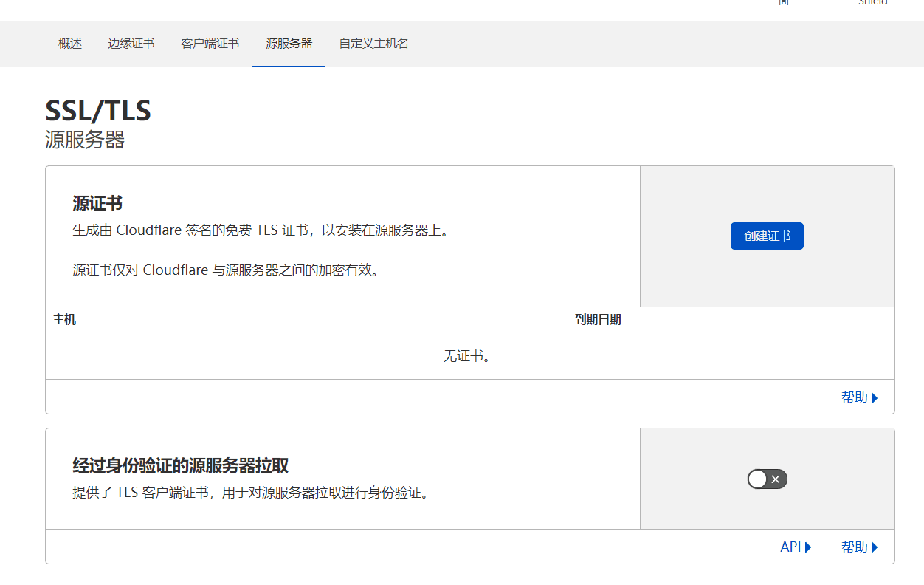Click the 经过身份验证的源服务器拉取 heading

pos(180,465)
